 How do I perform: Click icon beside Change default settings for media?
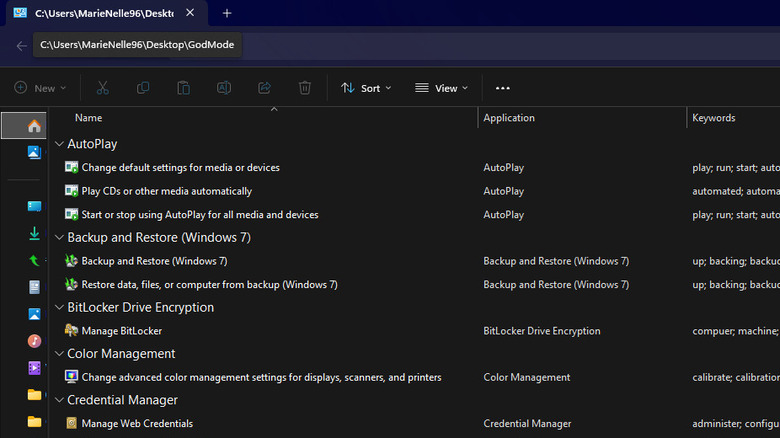72,167
